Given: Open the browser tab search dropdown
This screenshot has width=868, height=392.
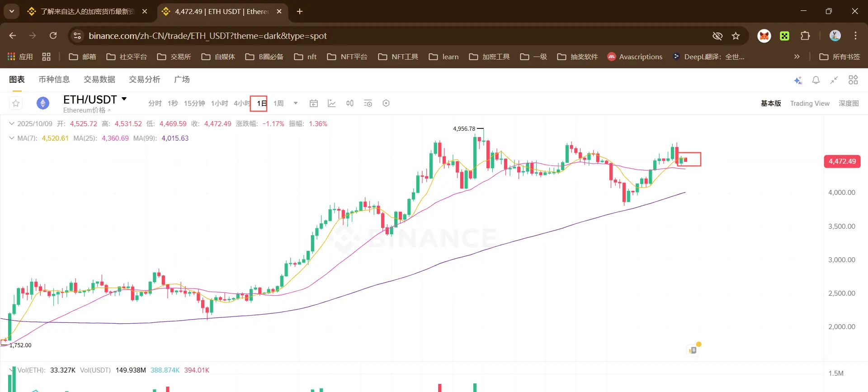Looking at the screenshot, I should pyautogui.click(x=12, y=11).
